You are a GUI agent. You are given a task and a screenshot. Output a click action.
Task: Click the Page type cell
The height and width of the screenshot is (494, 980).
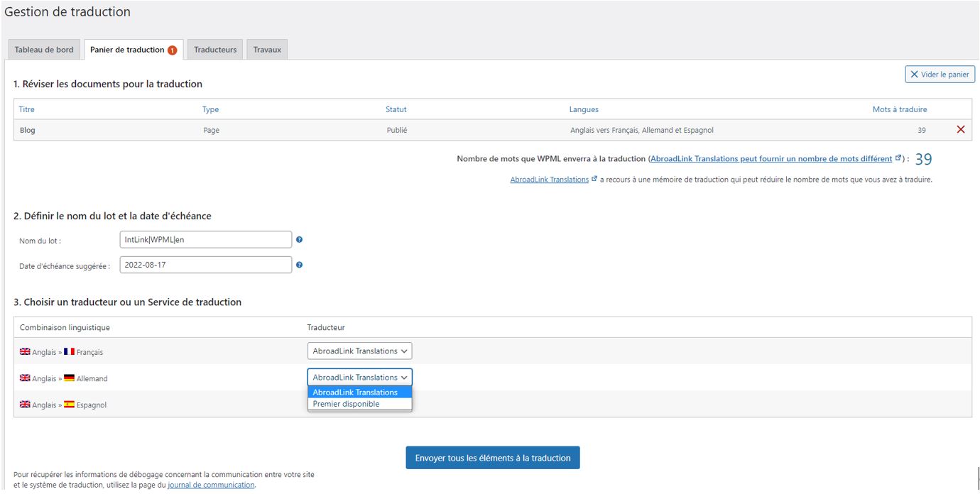211,131
